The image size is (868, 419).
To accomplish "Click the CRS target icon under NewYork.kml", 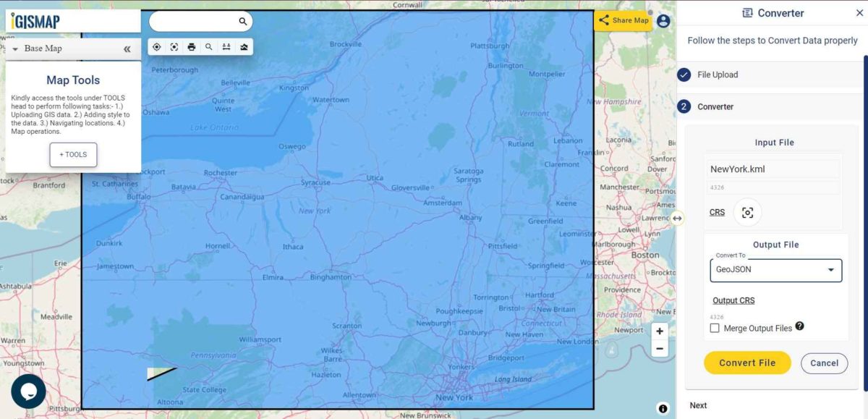I will click(x=747, y=212).
